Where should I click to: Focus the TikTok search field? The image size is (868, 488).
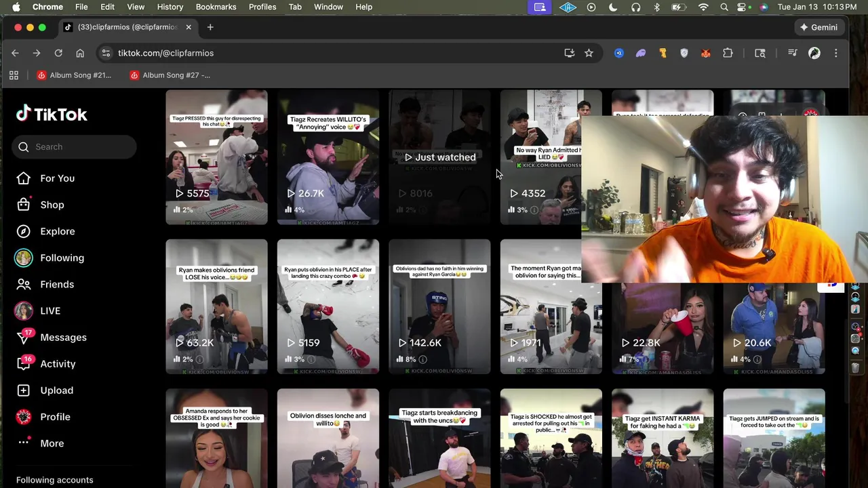click(x=74, y=146)
